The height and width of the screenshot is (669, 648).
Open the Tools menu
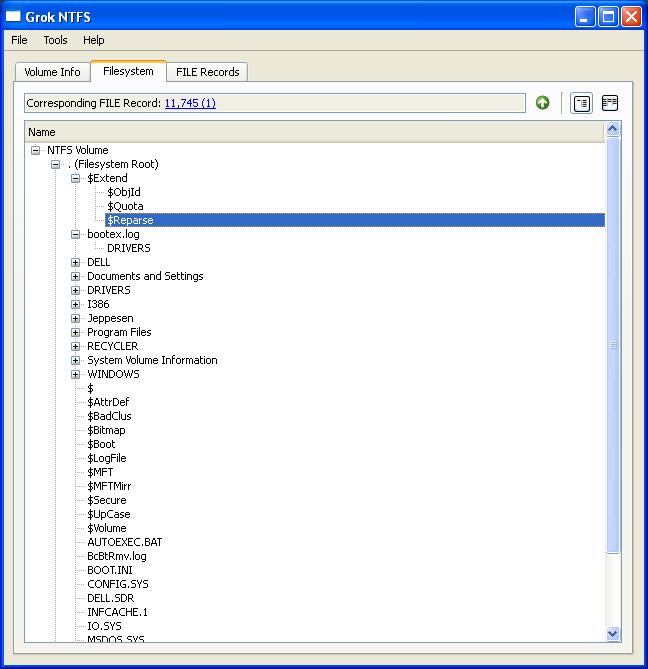[55, 40]
